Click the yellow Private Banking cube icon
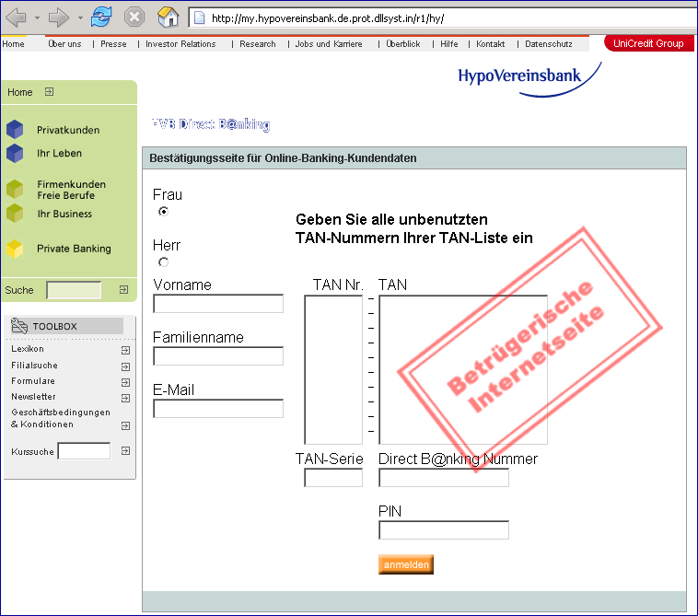The image size is (698, 616). [x=15, y=249]
